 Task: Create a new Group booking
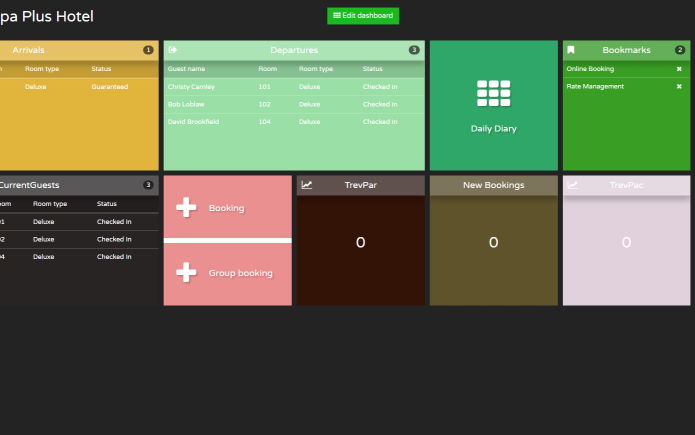228,274
